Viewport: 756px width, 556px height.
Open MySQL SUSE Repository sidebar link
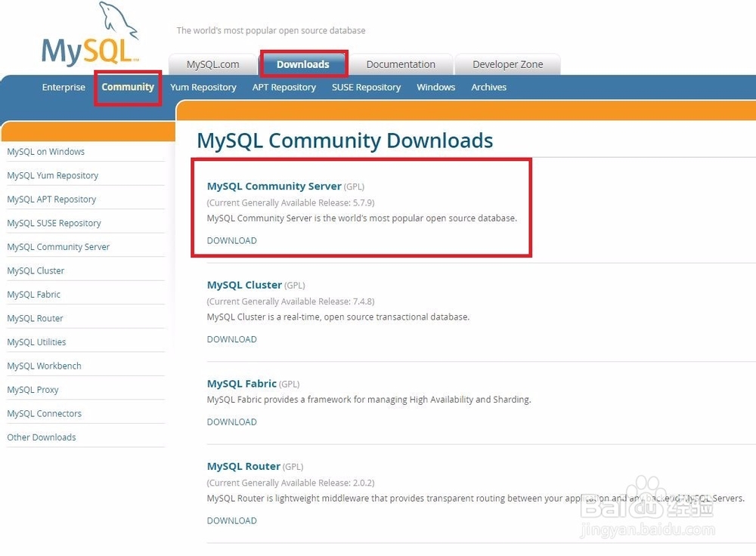(54, 223)
